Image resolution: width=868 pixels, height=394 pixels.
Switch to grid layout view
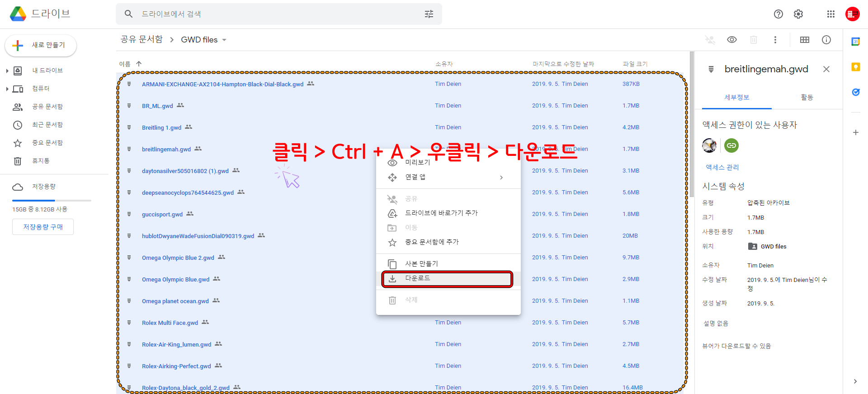805,40
